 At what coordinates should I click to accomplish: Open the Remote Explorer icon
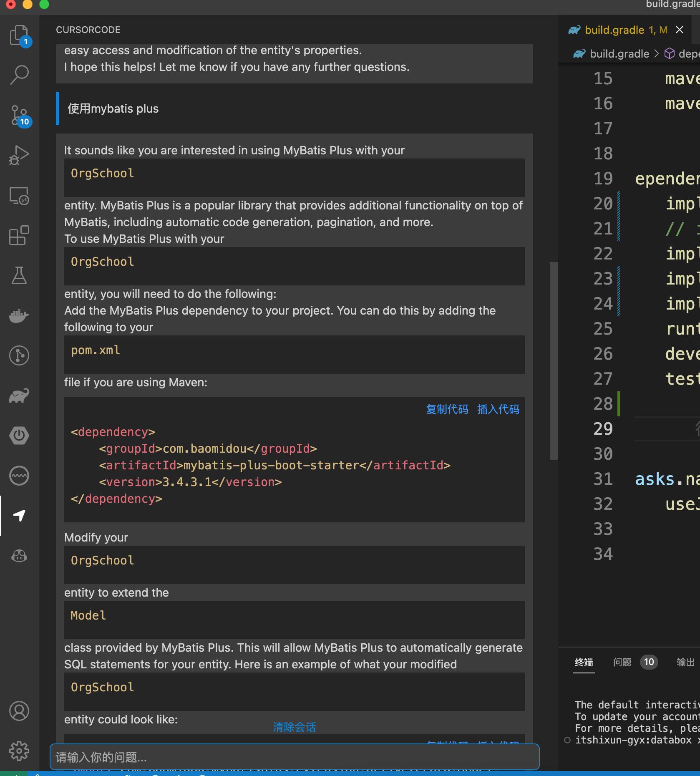pos(19,195)
